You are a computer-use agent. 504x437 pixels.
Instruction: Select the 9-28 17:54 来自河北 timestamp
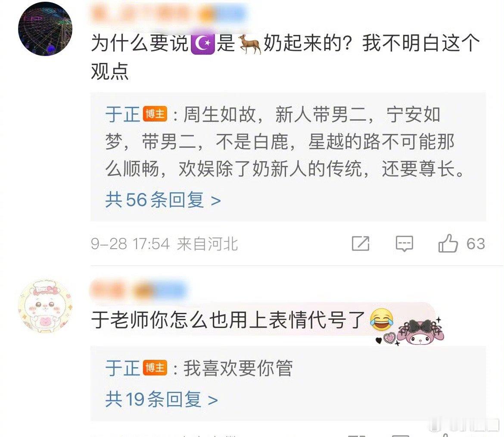click(164, 244)
